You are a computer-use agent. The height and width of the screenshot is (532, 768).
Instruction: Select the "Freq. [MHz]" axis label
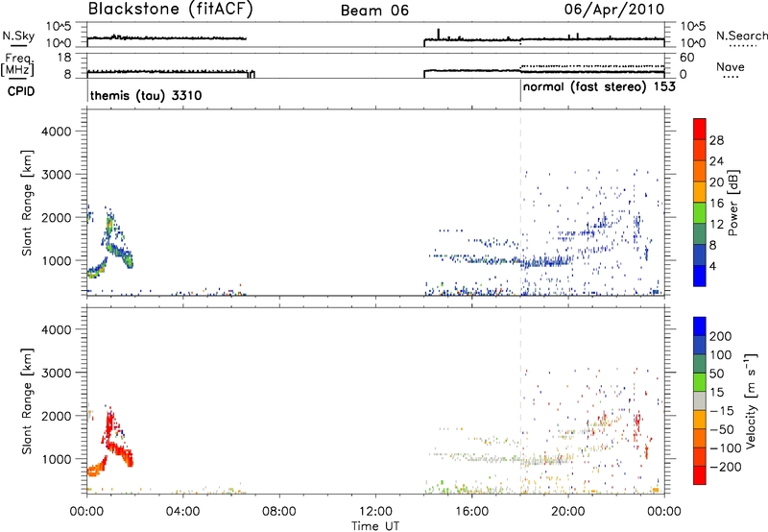[x=18, y=64]
